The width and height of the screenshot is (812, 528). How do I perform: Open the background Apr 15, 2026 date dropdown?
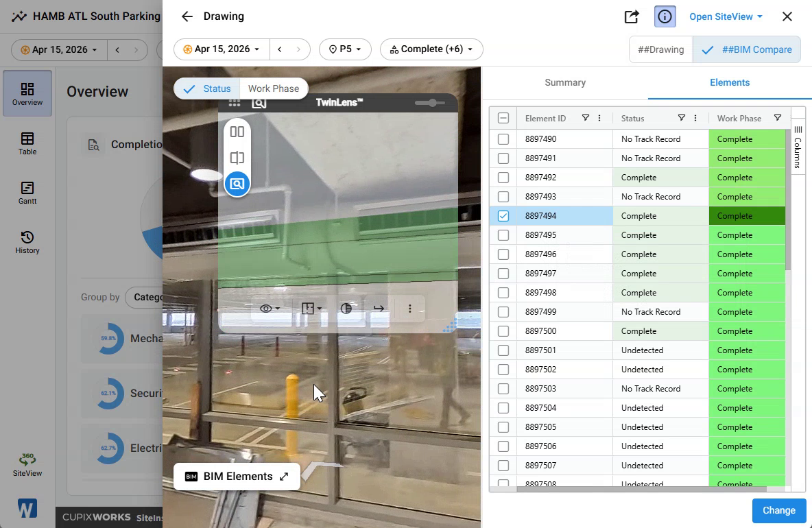point(59,49)
